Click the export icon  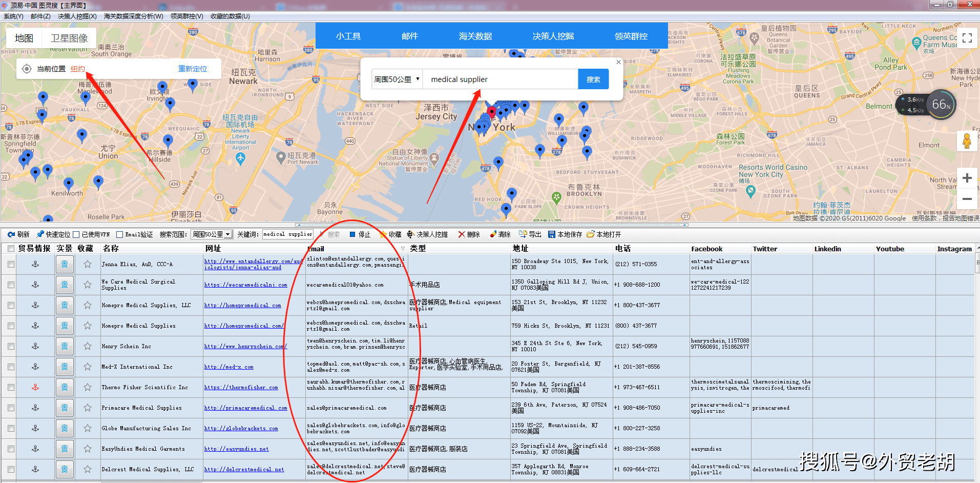point(523,234)
